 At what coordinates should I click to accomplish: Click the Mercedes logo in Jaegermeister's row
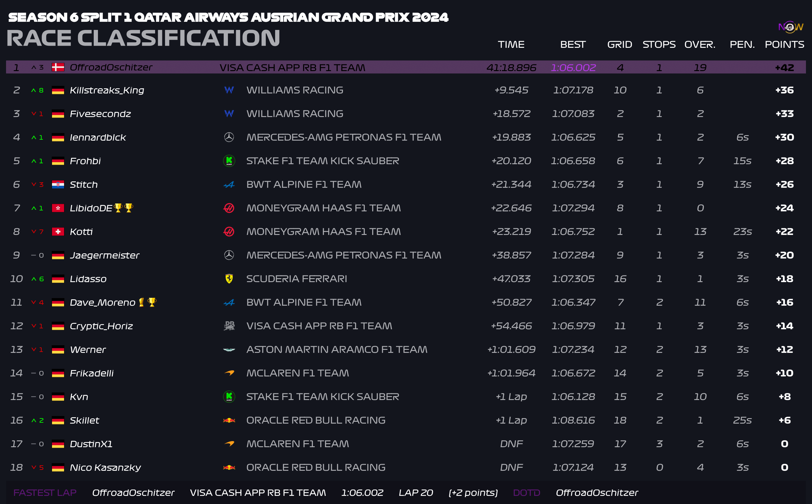tap(229, 255)
